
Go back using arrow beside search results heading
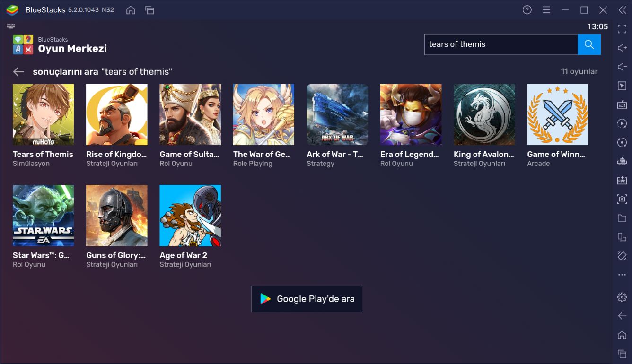click(18, 71)
